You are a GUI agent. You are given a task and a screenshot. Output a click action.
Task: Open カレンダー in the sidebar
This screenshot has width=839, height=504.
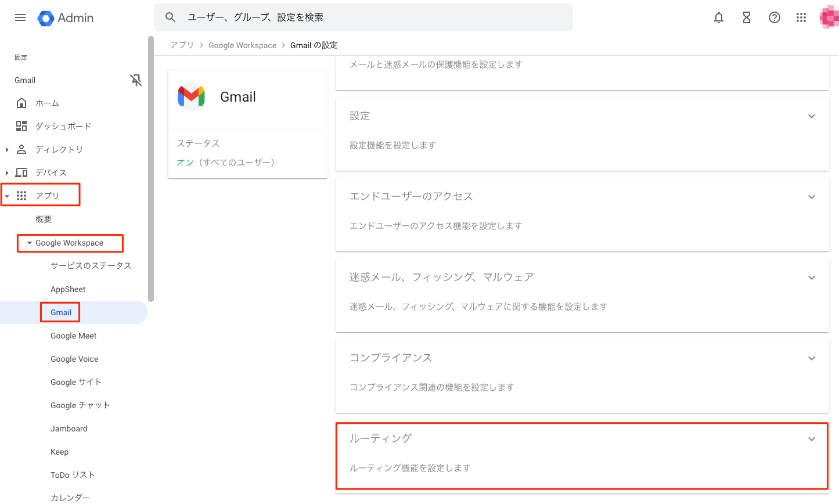coord(70,498)
